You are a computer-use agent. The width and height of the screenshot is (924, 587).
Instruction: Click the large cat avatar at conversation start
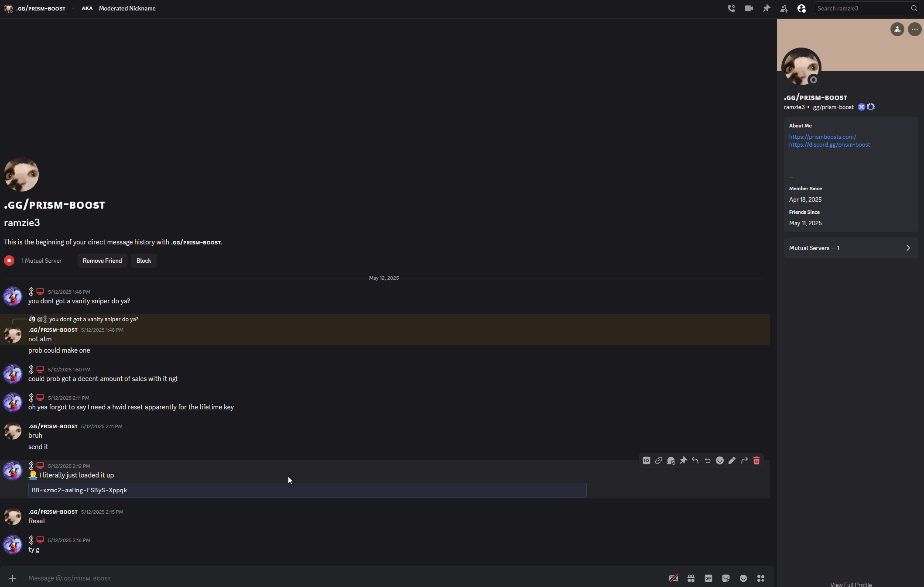(x=21, y=174)
